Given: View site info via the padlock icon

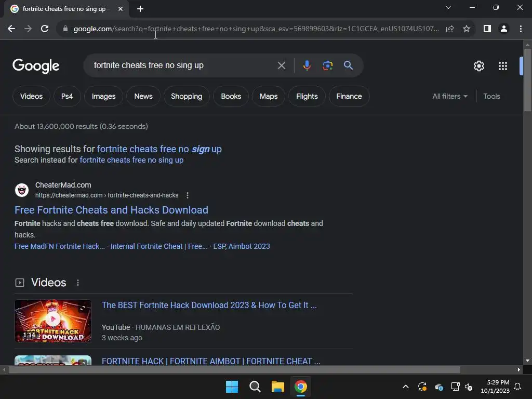Looking at the screenshot, I should (x=65, y=29).
